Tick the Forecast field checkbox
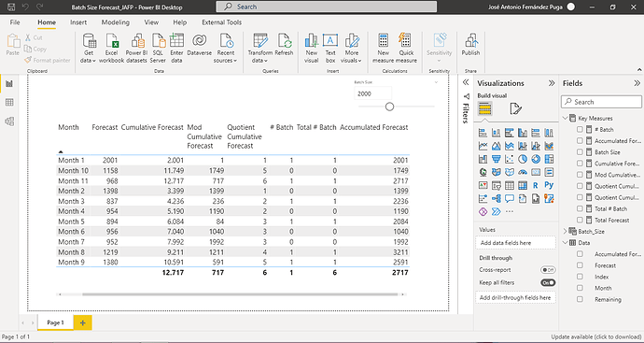 (580, 265)
